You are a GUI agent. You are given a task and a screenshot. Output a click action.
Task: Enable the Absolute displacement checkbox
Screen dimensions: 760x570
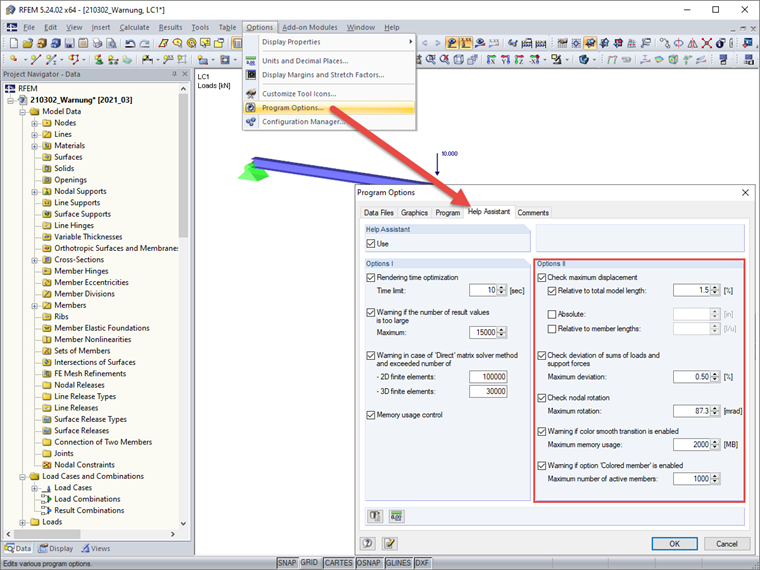click(552, 314)
